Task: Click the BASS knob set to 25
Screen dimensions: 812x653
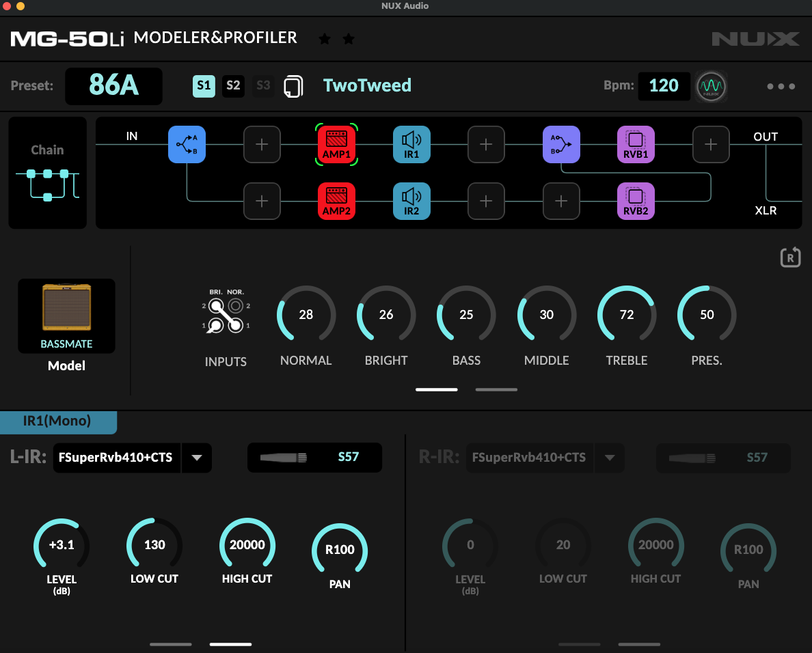Action: click(466, 314)
